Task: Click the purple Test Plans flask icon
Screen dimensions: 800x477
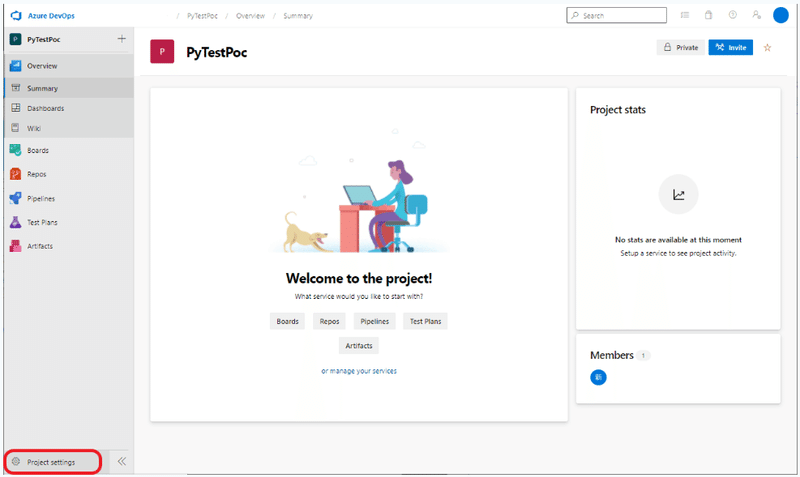Action: coord(15,222)
